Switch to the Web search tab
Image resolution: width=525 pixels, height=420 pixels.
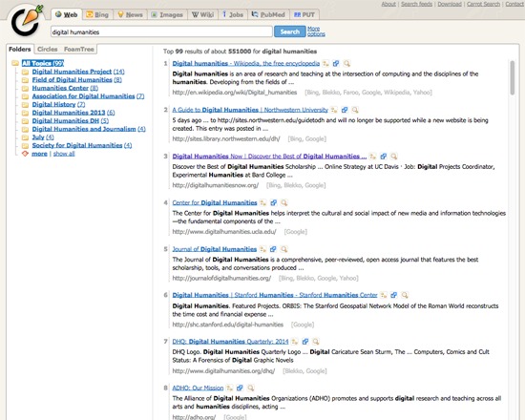(66, 14)
